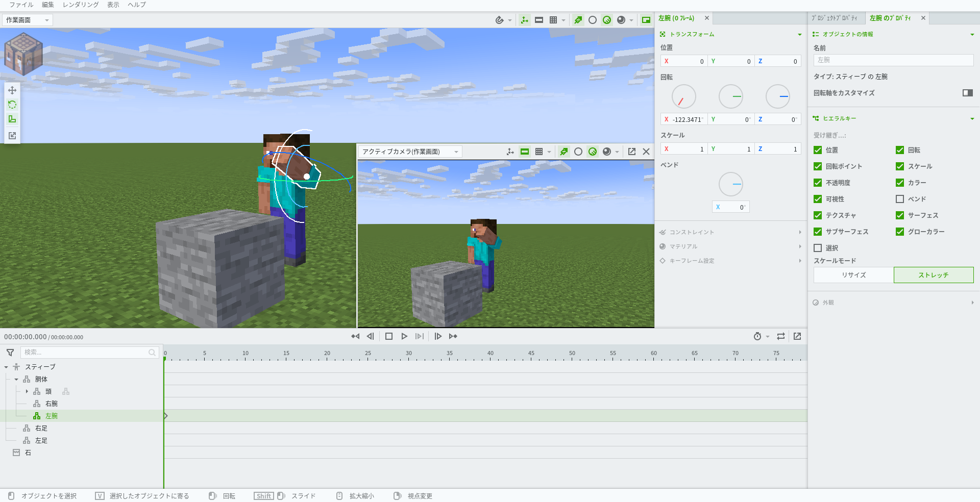Select the rotate tool on the left toolbar

[x=12, y=105]
